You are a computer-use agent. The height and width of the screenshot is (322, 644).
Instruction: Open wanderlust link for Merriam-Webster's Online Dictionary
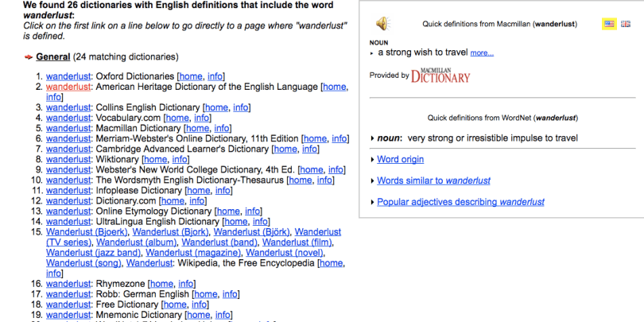(68, 138)
